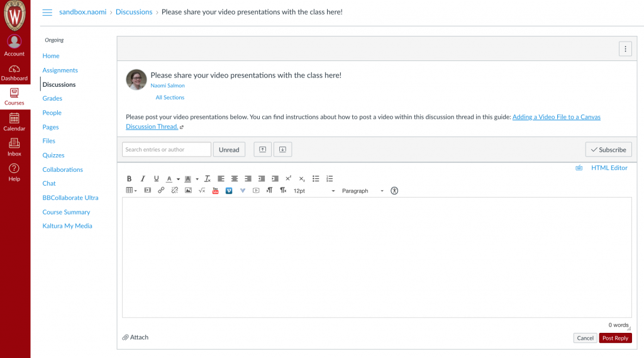Apply background color highlight button

pyautogui.click(x=187, y=179)
